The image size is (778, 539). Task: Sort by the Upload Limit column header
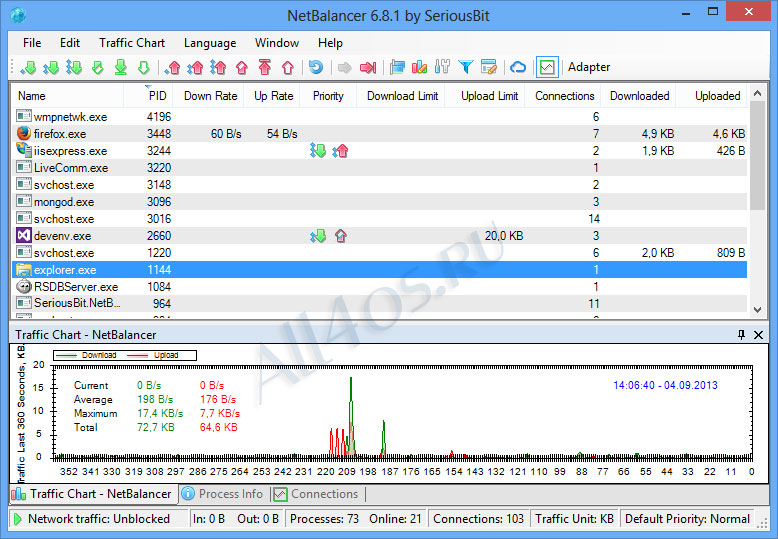pos(485,96)
